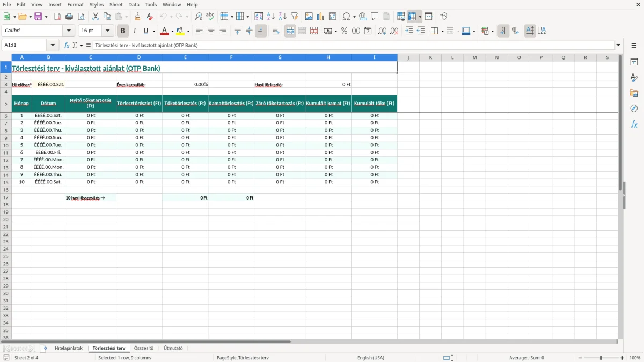
Task: Open Find & Replace
Action: pyautogui.click(x=199, y=17)
